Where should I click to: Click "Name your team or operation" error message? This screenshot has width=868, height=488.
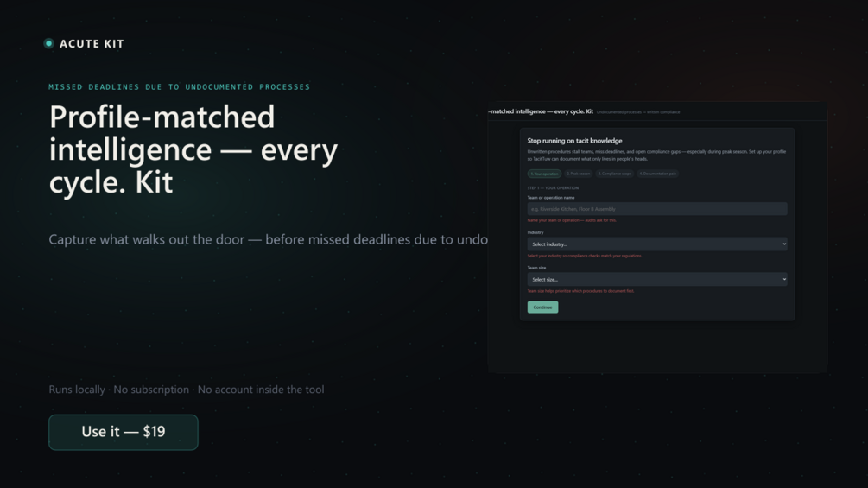coord(572,220)
